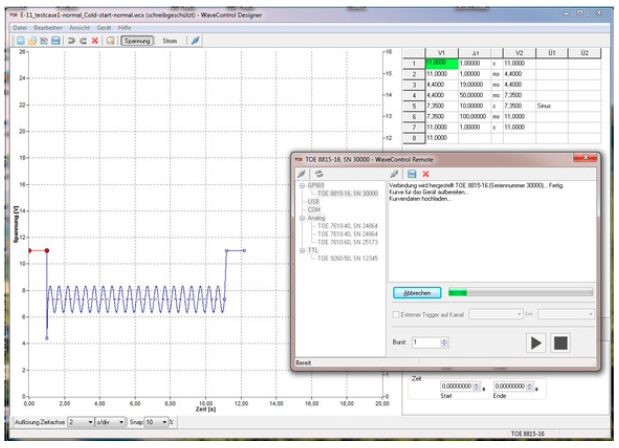Click the V1 column header
Screen dimensions: 619x448
click(x=442, y=53)
